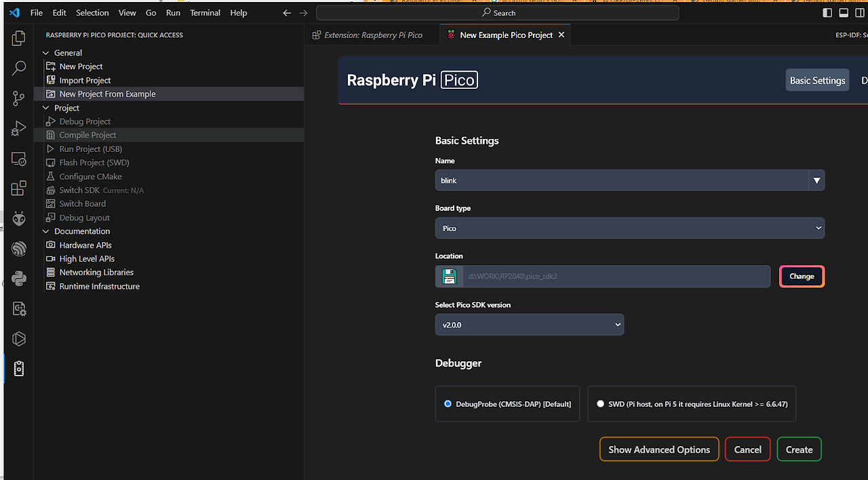Image resolution: width=868 pixels, height=480 pixels.
Task: Click the Name input field with blink
Action: pyautogui.click(x=622, y=180)
